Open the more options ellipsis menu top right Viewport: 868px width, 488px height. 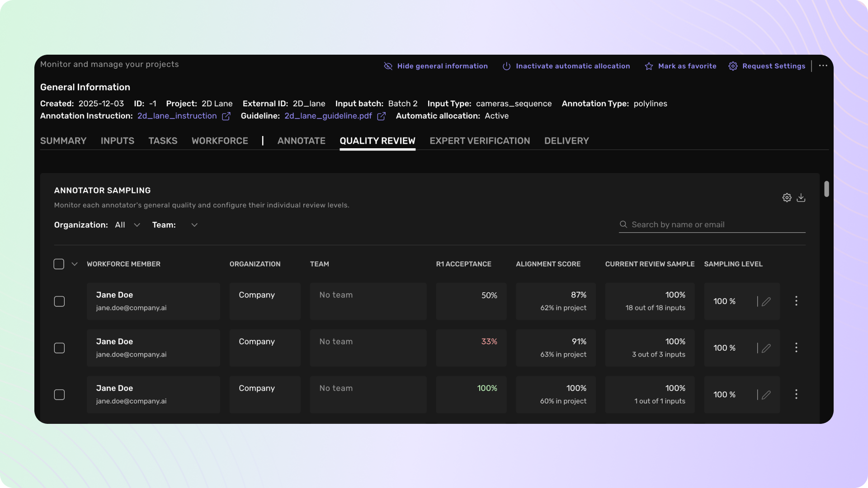click(823, 66)
